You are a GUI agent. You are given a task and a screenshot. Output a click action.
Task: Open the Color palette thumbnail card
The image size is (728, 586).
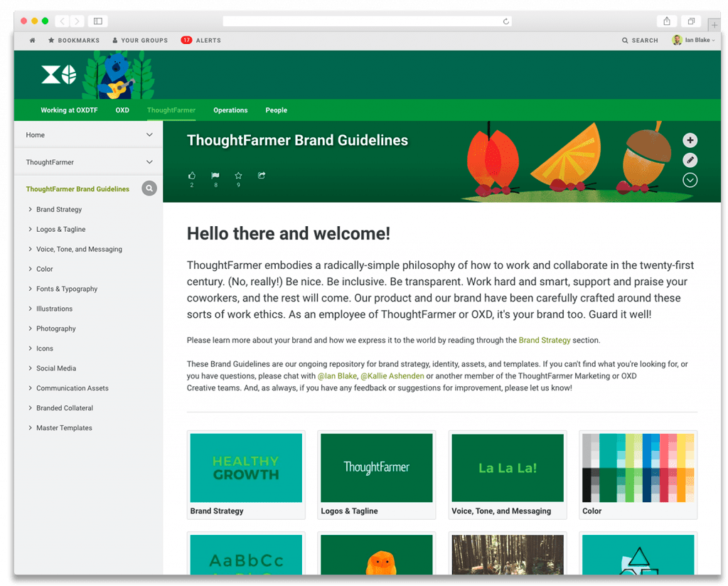[x=638, y=474]
